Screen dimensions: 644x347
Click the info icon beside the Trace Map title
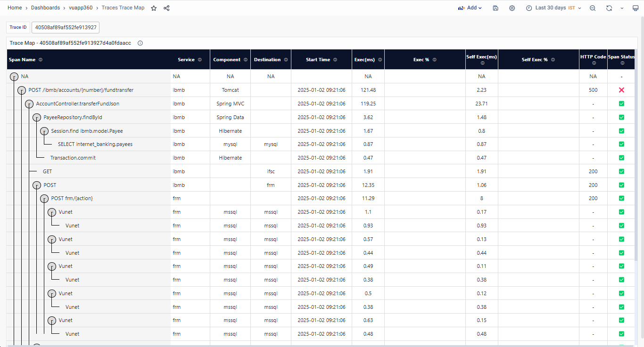pyautogui.click(x=140, y=43)
